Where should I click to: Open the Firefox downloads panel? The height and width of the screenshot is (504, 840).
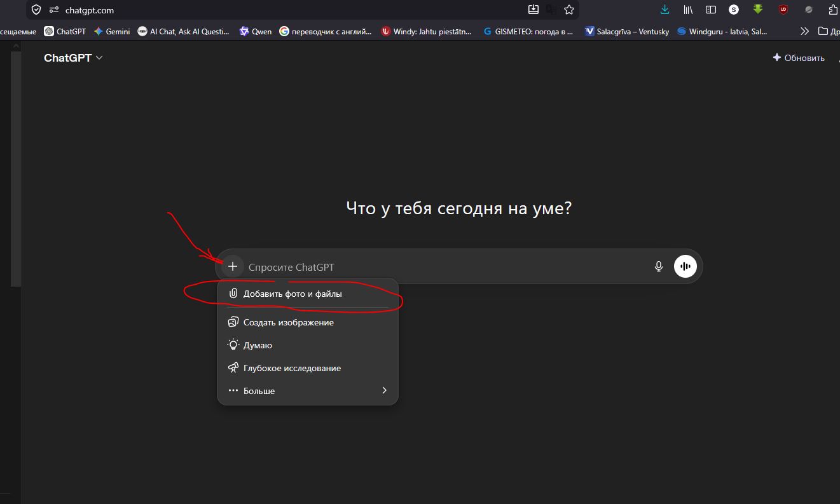click(x=665, y=10)
